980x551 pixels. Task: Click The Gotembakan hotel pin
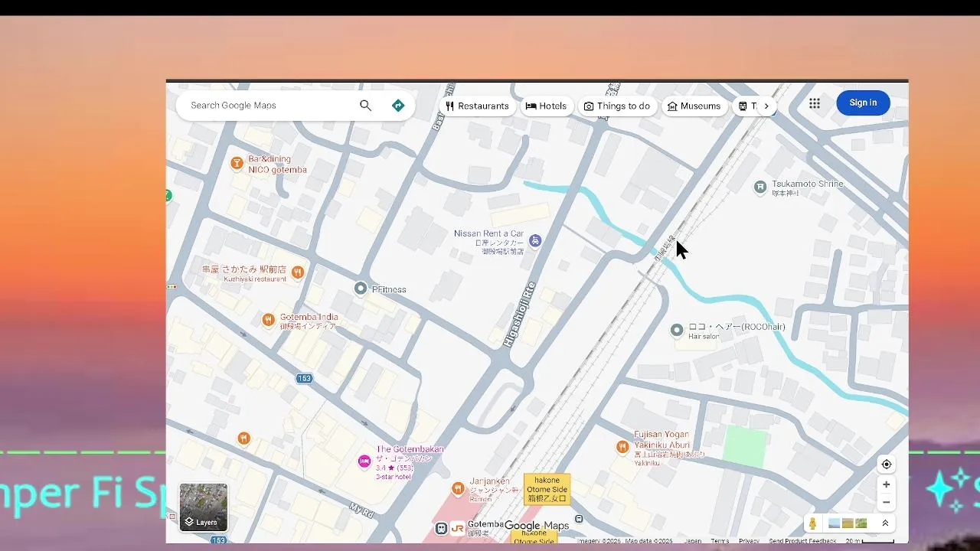pyautogui.click(x=364, y=461)
